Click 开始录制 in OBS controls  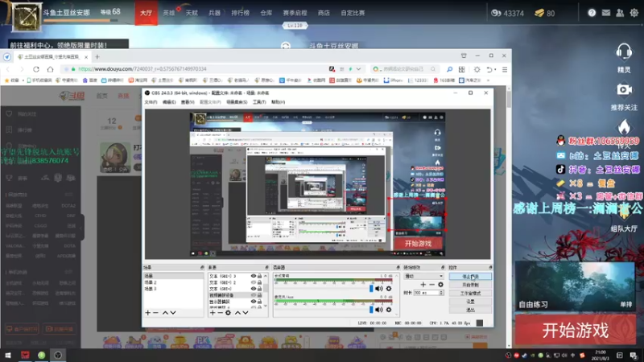(x=470, y=285)
